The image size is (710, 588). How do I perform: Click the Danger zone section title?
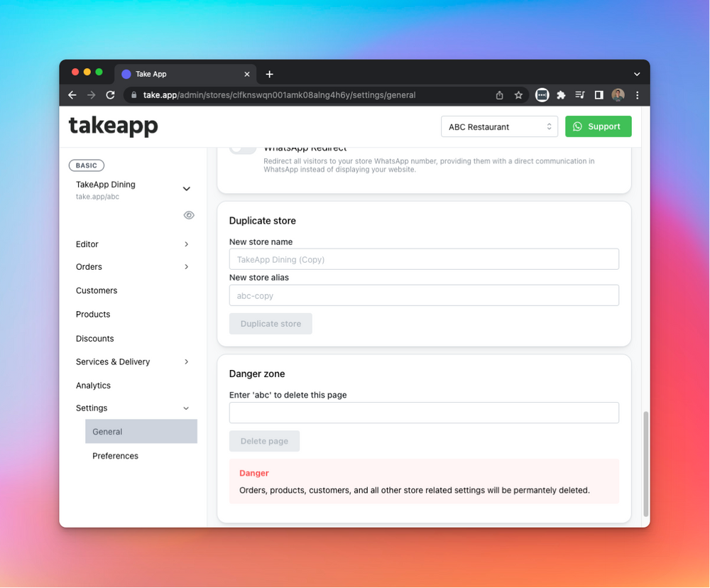257,374
